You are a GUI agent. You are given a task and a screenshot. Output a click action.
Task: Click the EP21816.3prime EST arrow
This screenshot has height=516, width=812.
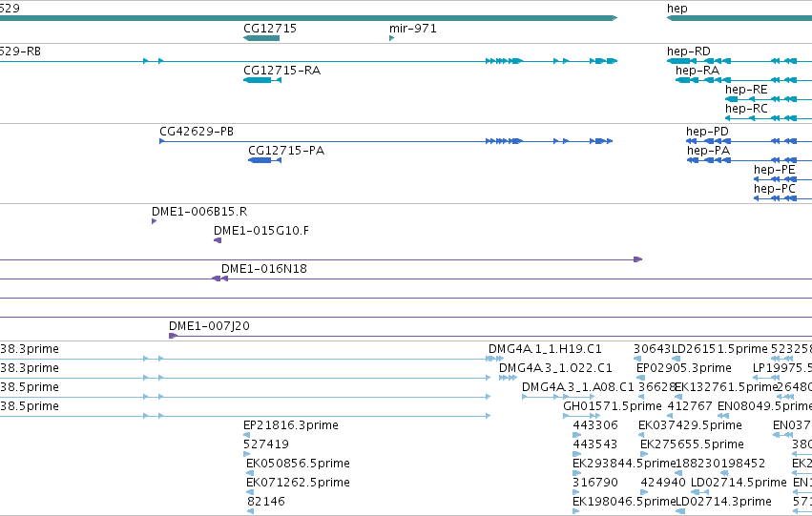click(x=246, y=435)
